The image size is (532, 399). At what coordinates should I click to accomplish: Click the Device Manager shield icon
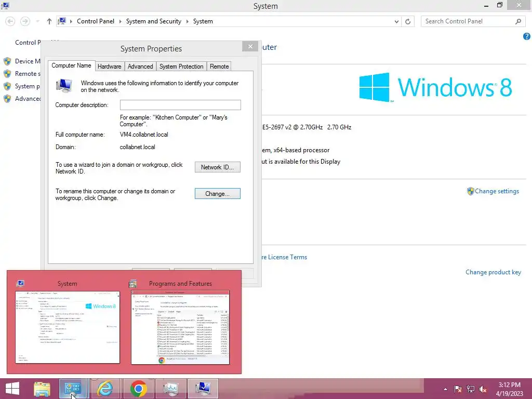pos(7,61)
